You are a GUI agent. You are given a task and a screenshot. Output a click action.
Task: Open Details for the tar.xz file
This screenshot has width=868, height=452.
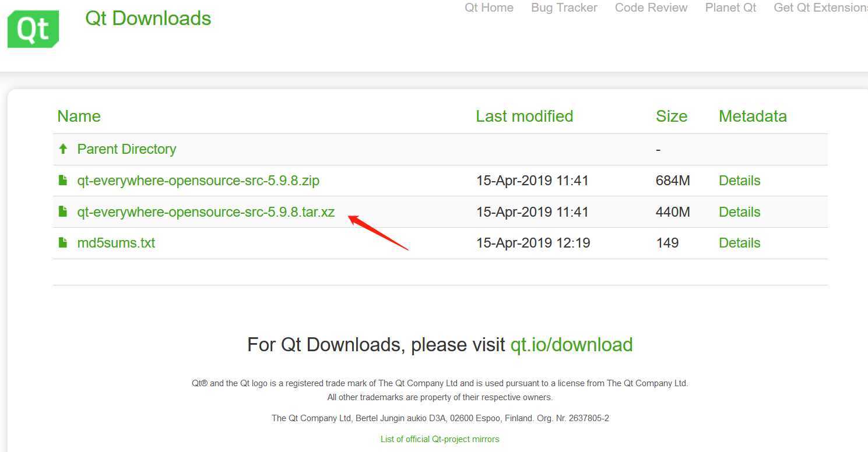739,212
